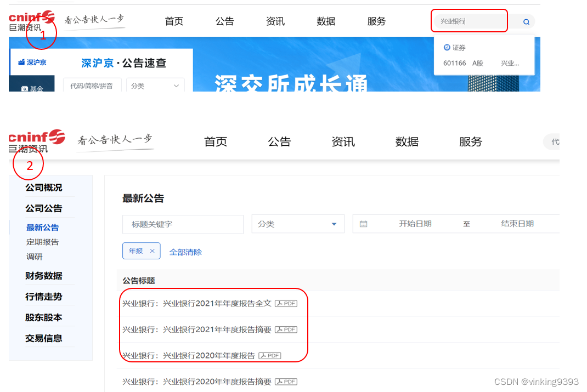Image resolution: width=587 pixels, height=392 pixels.
Task: Open 兴业银行2020年年度报告 announcement
Action: 189,355
